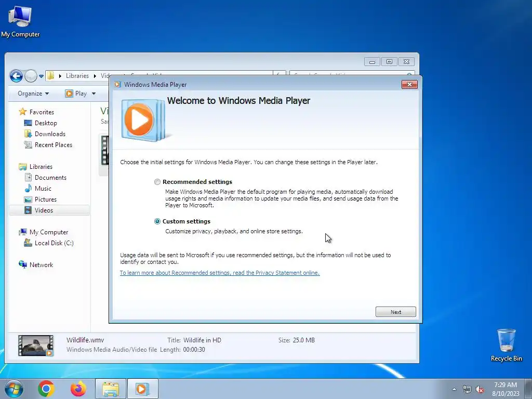Open the Play dropdown arrow
This screenshot has width=532, height=399.
coord(94,94)
